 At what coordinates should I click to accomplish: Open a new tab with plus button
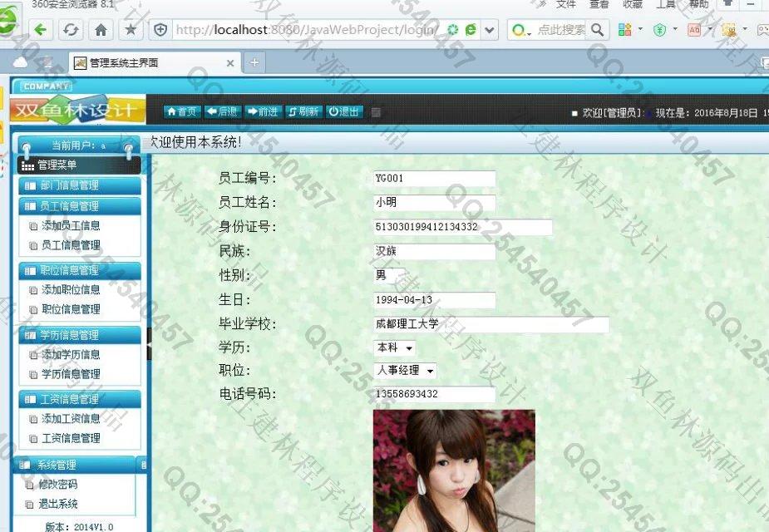(x=254, y=63)
